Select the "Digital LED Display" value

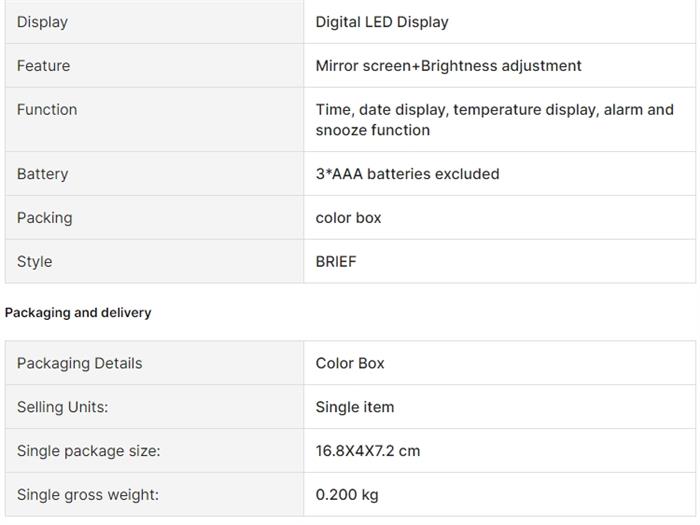tap(382, 22)
